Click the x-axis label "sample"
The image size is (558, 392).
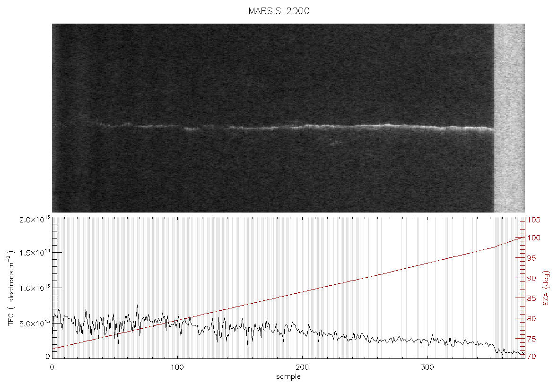[288, 376]
